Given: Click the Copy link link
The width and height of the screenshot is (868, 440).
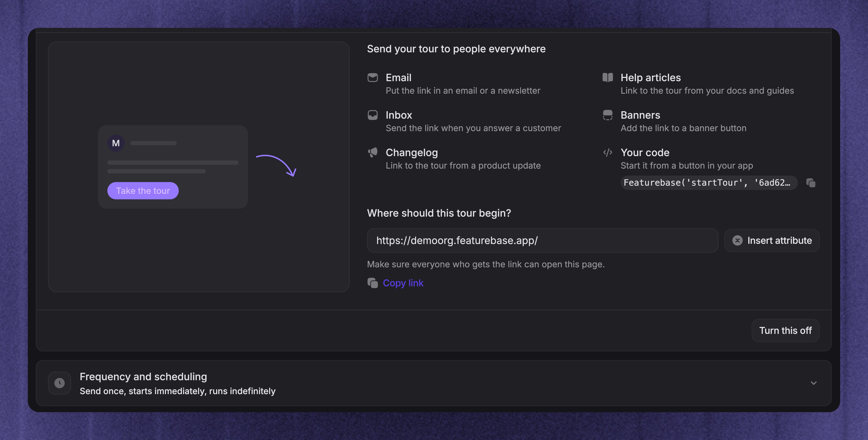Looking at the screenshot, I should coord(403,283).
